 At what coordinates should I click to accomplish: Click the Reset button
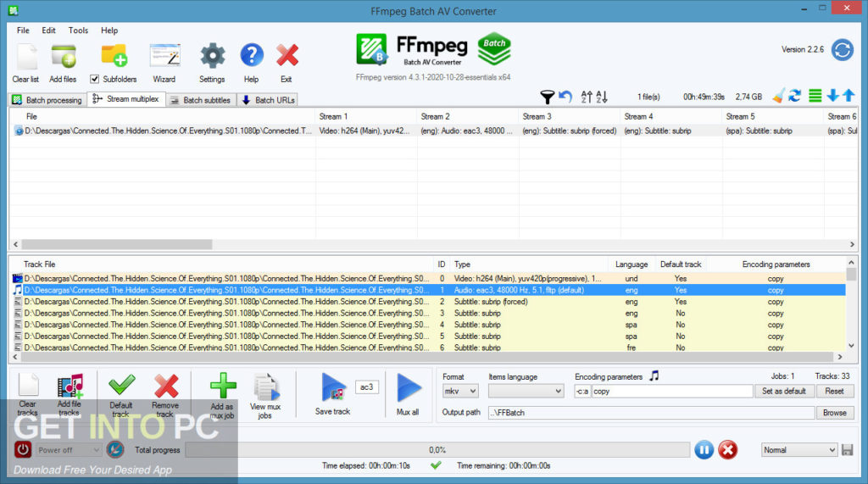(834, 391)
